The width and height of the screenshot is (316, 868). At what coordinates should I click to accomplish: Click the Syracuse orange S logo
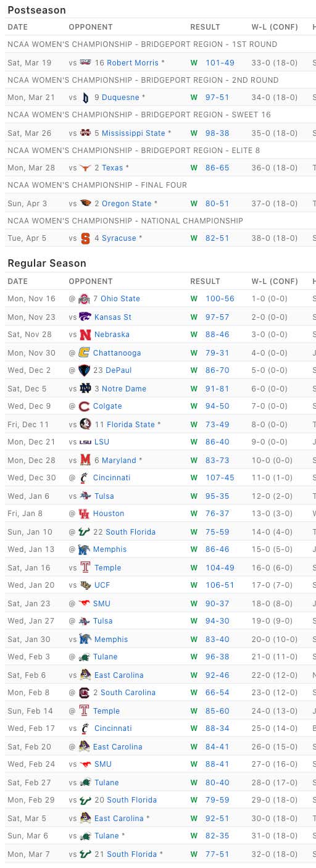[85, 238]
